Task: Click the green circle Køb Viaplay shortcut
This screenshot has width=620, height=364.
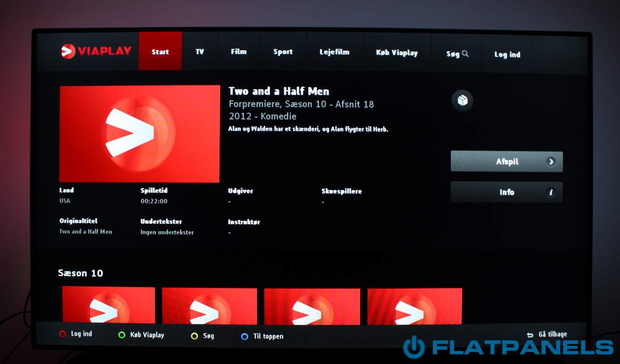Action: point(122,335)
